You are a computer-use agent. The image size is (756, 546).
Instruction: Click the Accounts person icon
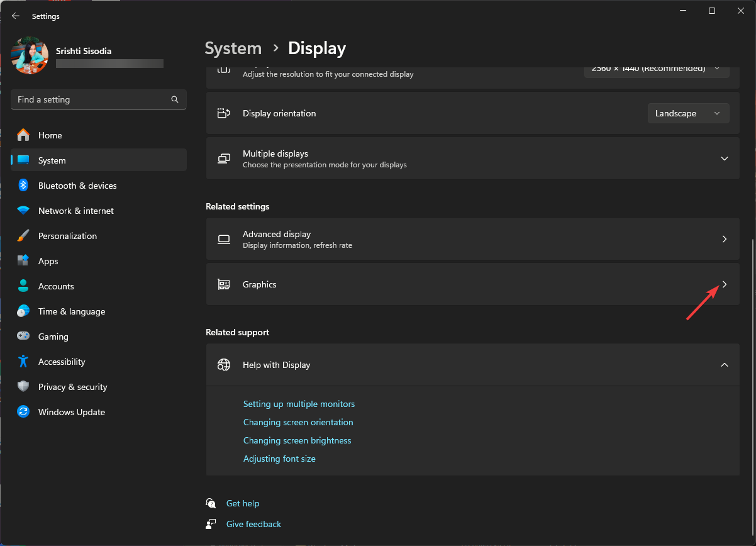(23, 286)
